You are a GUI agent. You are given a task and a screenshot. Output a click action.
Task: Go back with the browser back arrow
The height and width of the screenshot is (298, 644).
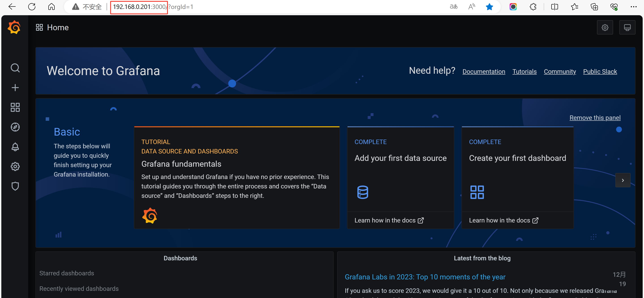point(12,7)
